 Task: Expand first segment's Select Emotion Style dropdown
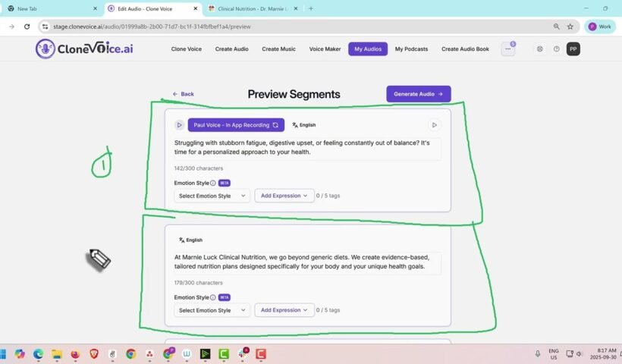point(212,196)
